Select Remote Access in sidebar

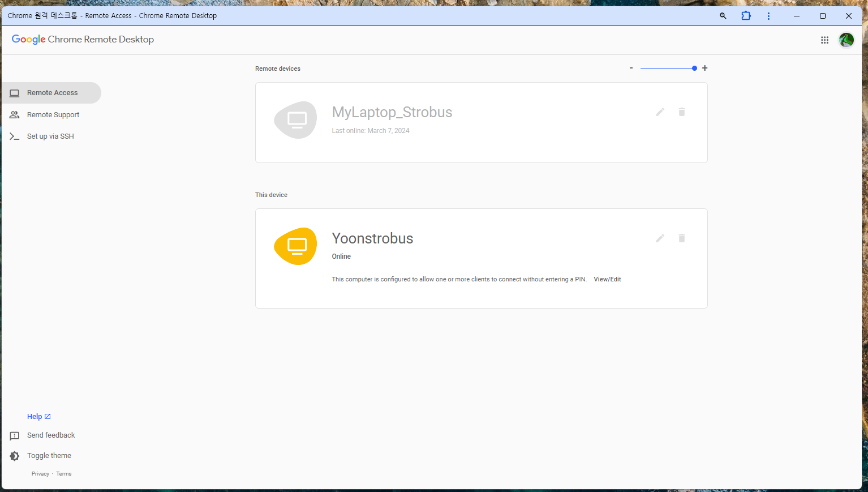(51, 93)
